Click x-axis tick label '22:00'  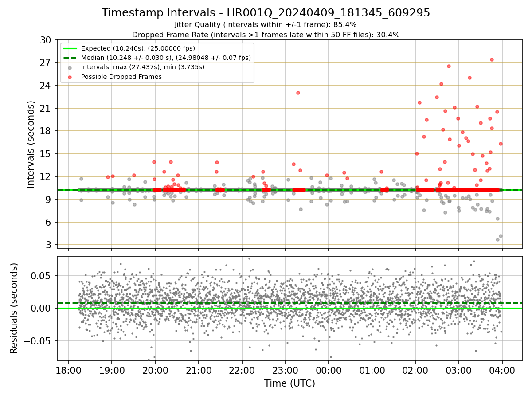point(242,370)
